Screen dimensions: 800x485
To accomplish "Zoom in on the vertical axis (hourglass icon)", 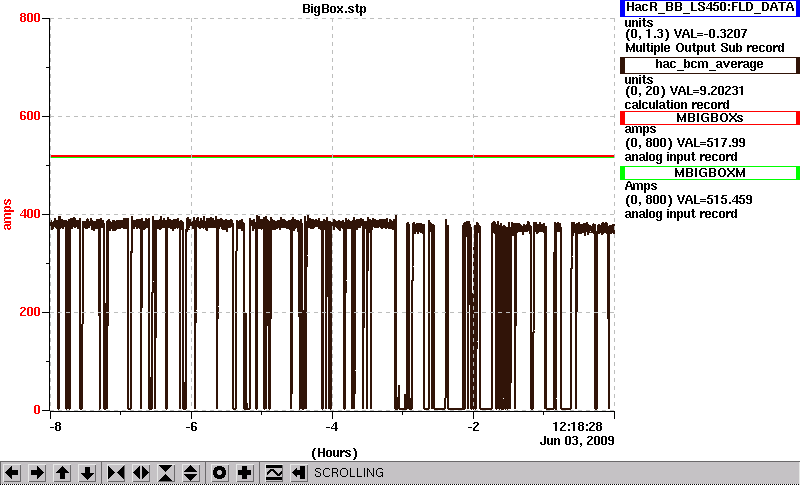I will [166, 473].
